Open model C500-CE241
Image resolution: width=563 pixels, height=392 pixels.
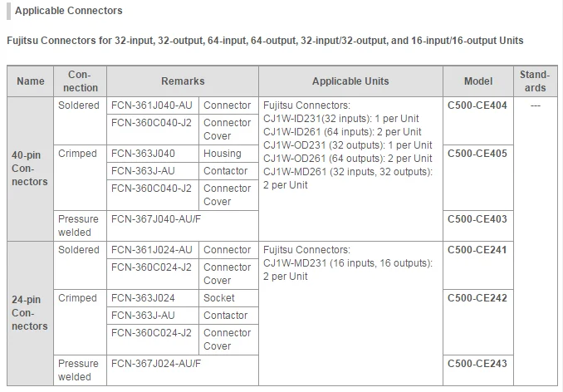(477, 250)
